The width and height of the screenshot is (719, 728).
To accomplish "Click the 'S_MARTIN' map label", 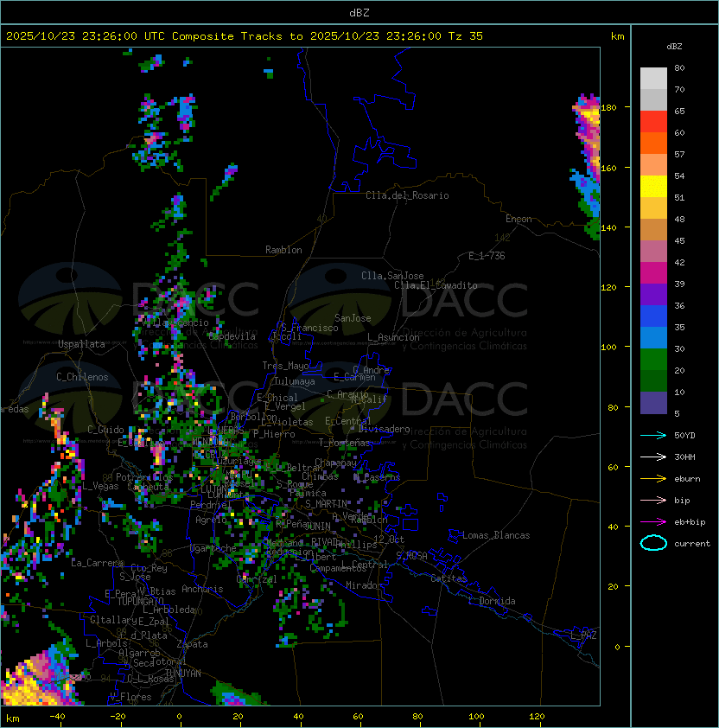I will pyautogui.click(x=326, y=504).
